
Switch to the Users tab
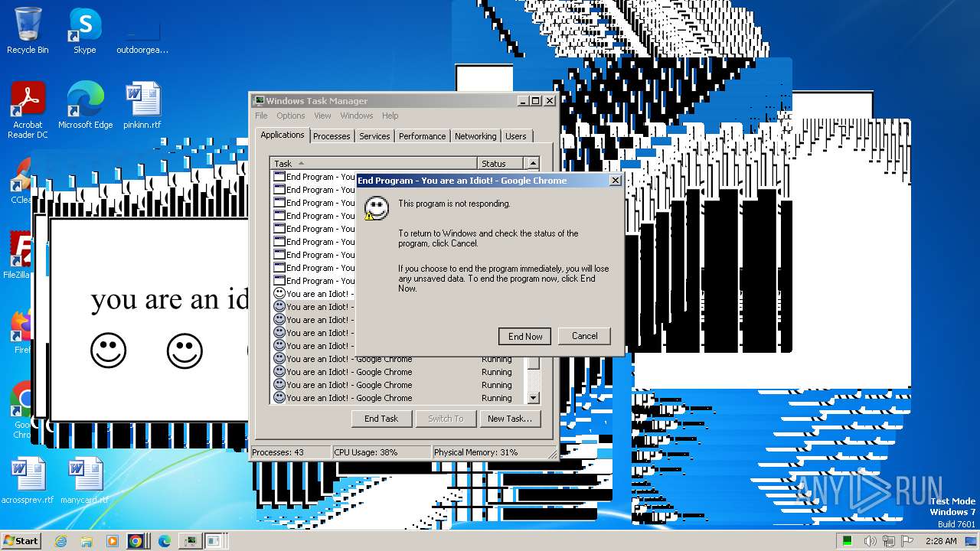[516, 136]
